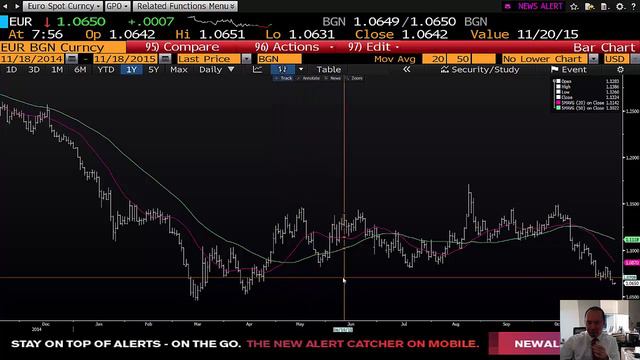Select the 1M range tab
Viewport: 640px width, 360px height.
[57, 69]
